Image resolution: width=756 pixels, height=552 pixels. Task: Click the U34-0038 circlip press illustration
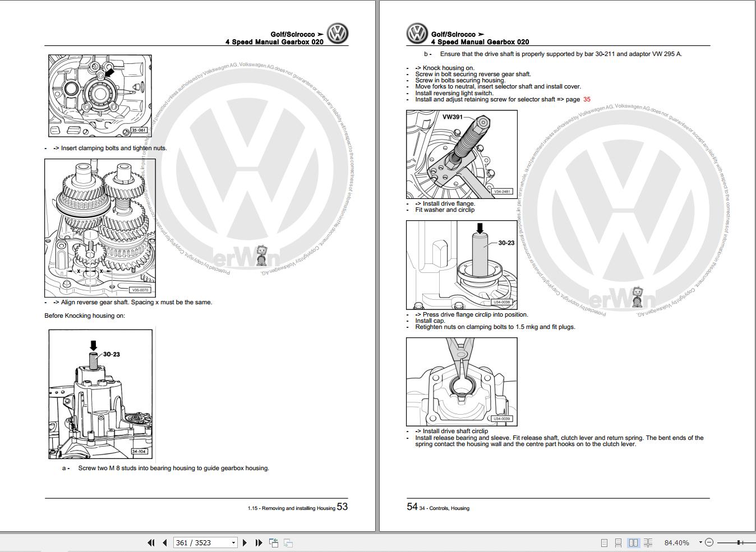462,265
